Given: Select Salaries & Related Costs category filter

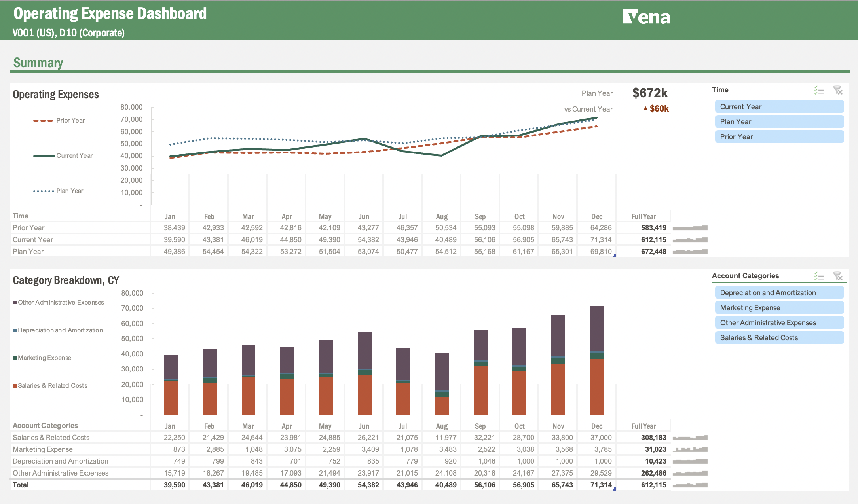Looking at the screenshot, I should pos(779,337).
